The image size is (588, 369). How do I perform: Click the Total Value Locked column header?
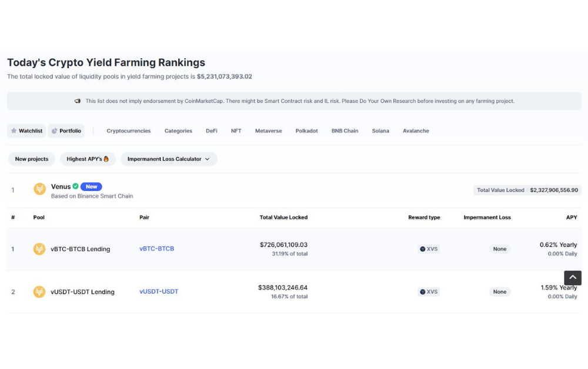click(283, 217)
